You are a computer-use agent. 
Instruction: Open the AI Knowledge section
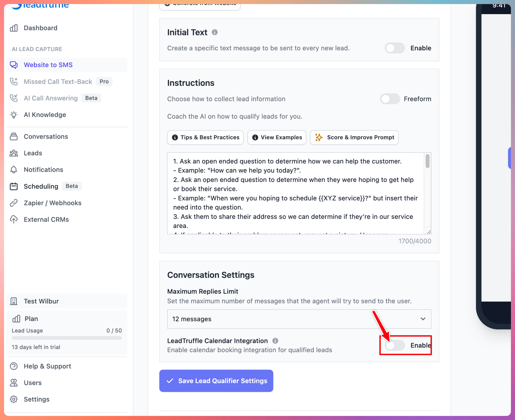tap(45, 115)
